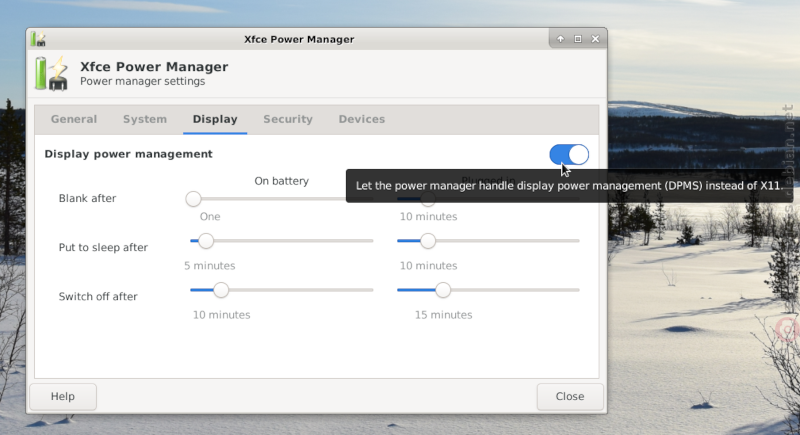Screen dimensions: 800x435
Task: Click the power manager titlebar icon
Action: [x=38, y=39]
